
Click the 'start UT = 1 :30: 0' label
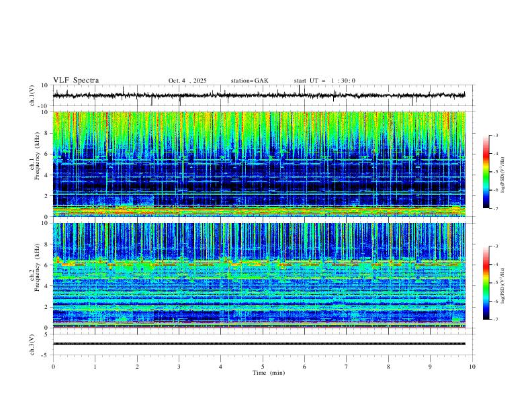point(324,81)
